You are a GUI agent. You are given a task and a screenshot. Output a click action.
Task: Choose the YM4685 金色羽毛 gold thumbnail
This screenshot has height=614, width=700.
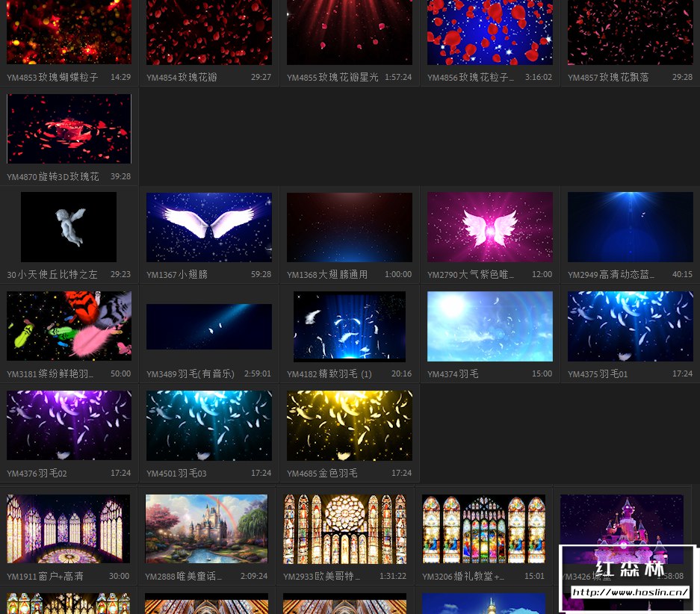pyautogui.click(x=350, y=425)
